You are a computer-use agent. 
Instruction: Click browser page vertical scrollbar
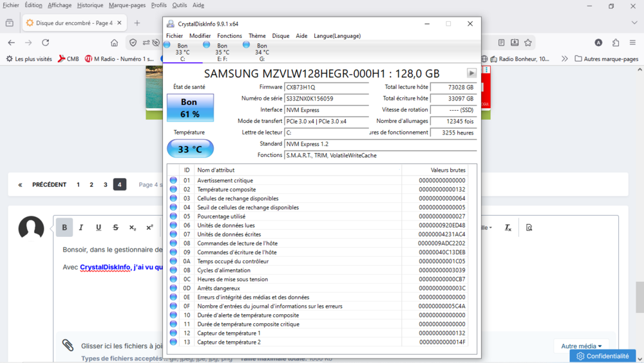click(639, 297)
